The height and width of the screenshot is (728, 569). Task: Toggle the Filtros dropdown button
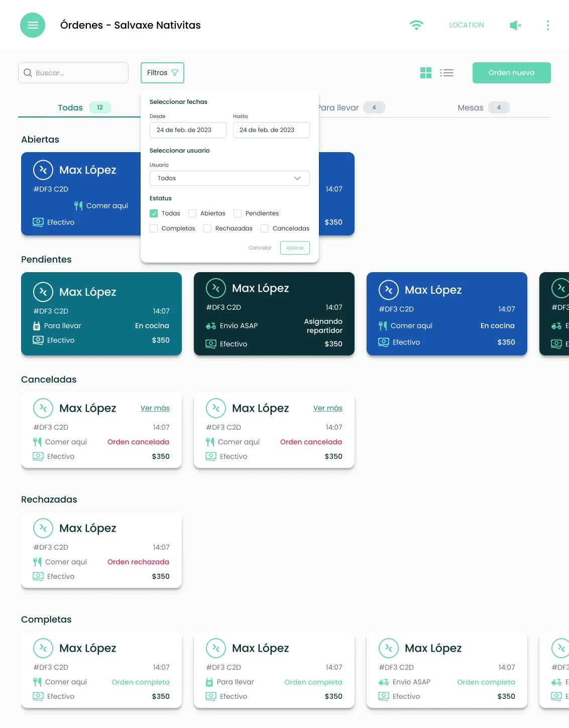(162, 73)
